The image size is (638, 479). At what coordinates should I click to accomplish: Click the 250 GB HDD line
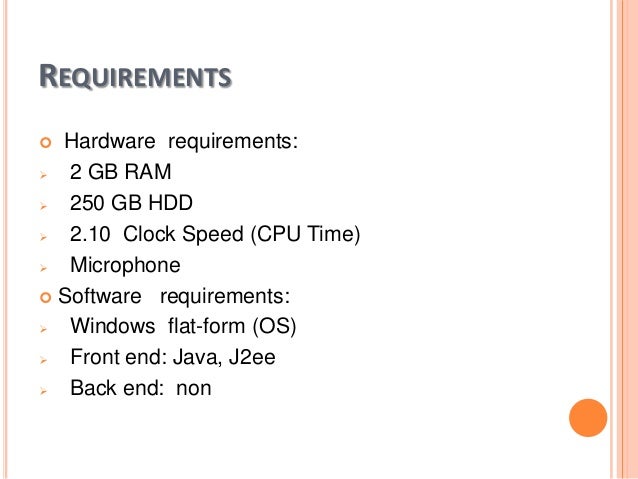point(131,203)
